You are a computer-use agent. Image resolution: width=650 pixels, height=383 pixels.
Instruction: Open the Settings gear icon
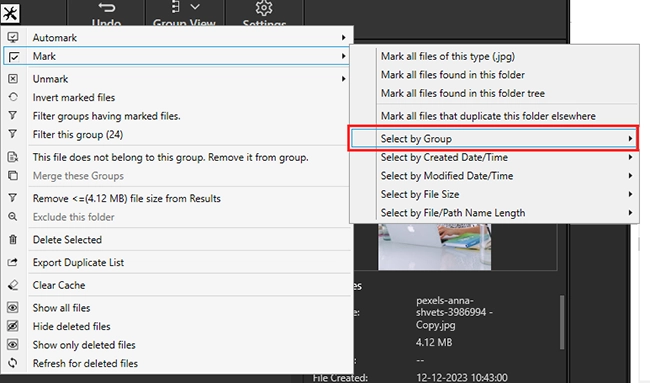coord(264,8)
